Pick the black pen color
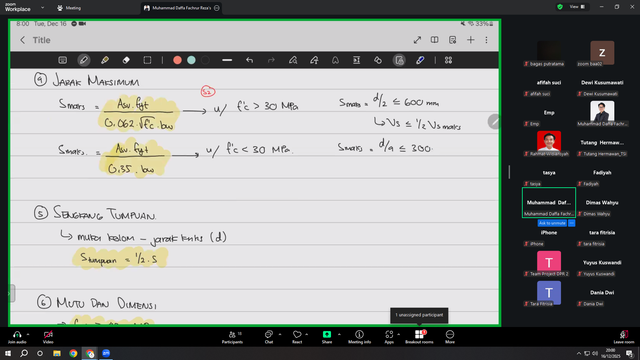 (205, 60)
